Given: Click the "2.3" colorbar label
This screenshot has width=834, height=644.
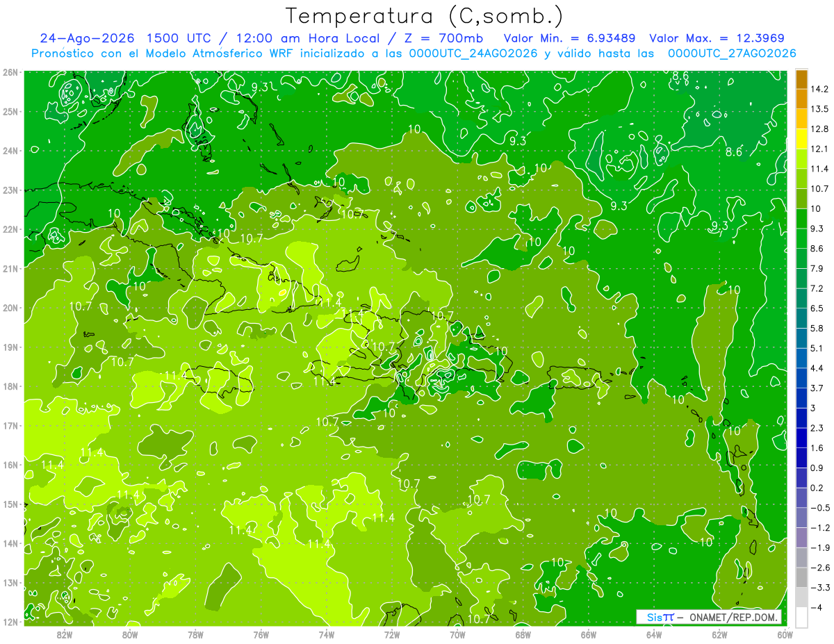Looking at the screenshot, I should point(817,428).
